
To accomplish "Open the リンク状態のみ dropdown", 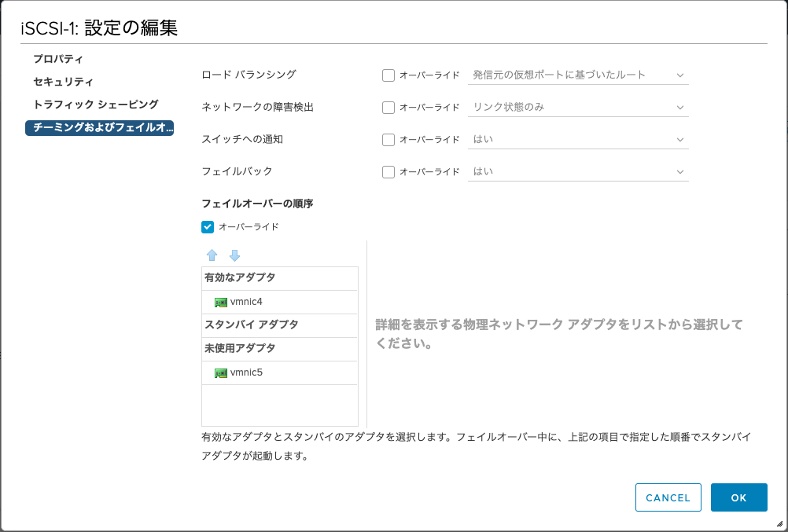I will point(578,107).
